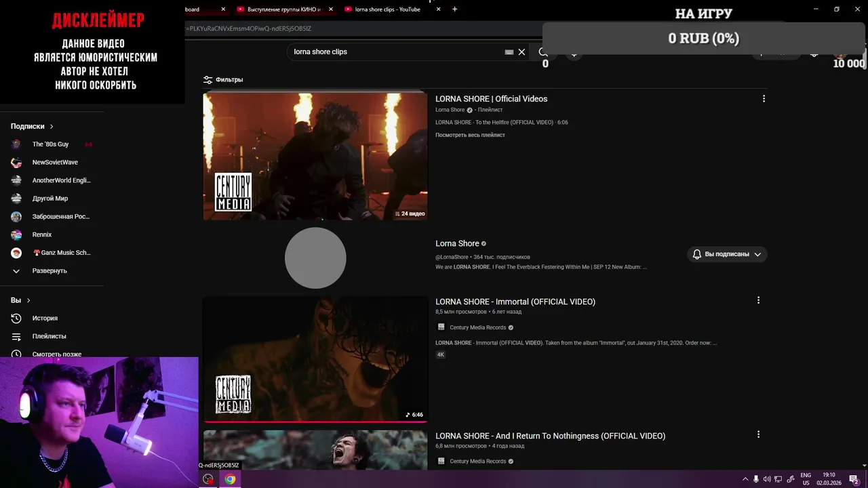Open the on-screen keyboard icon in search box

click(x=509, y=52)
